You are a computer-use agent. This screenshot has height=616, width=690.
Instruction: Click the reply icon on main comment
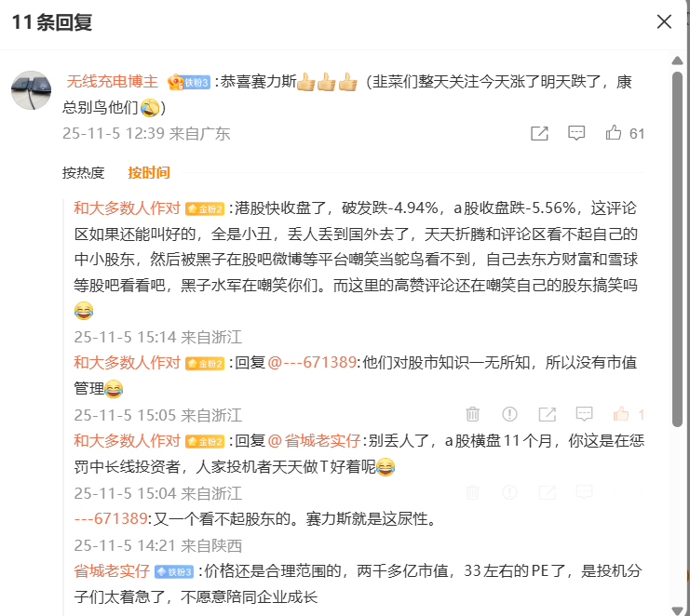click(x=576, y=133)
